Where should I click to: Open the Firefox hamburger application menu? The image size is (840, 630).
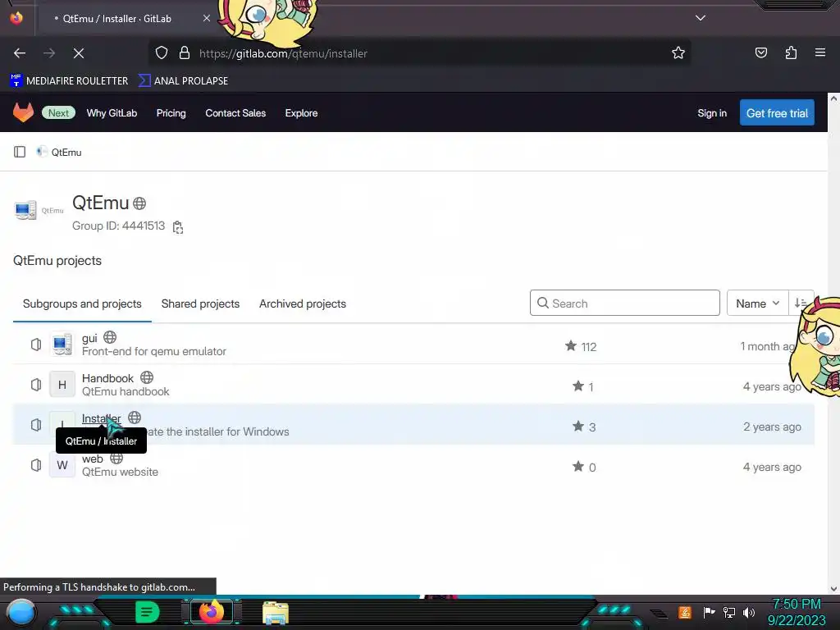coord(819,52)
